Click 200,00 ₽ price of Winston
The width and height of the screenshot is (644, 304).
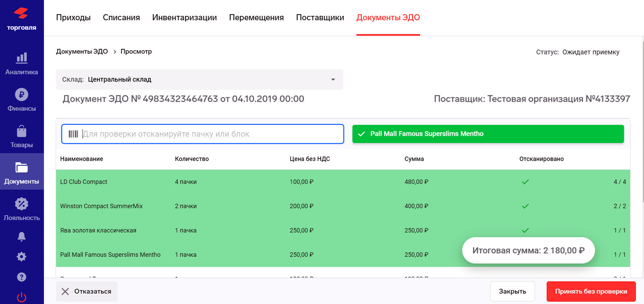pyautogui.click(x=302, y=206)
